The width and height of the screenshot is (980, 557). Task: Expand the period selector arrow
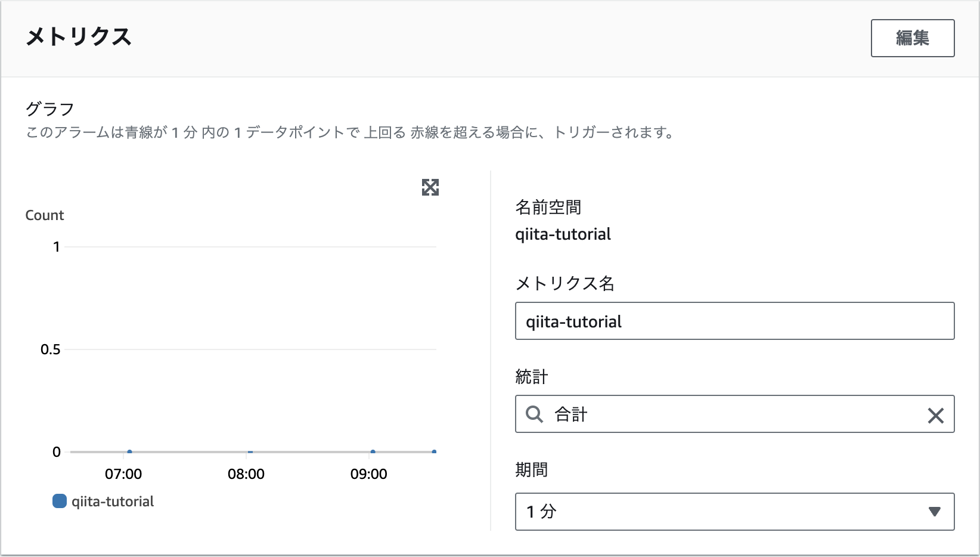(x=936, y=512)
